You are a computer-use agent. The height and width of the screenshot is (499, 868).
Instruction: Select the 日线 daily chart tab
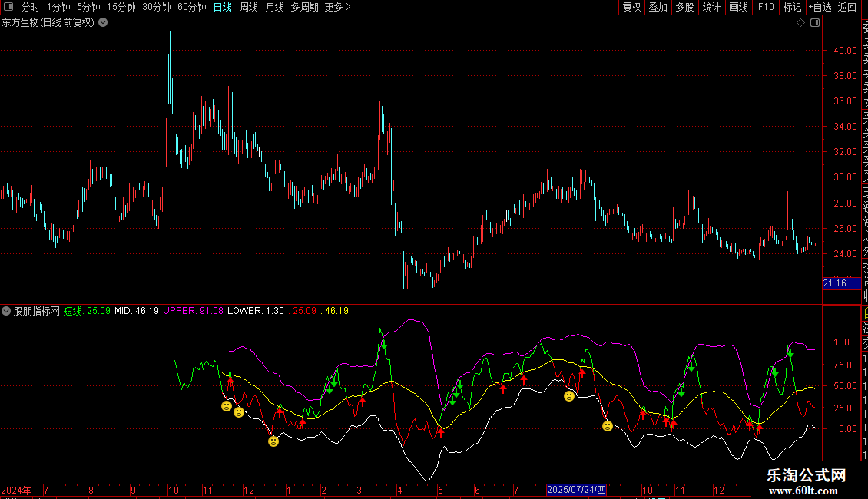click(223, 7)
